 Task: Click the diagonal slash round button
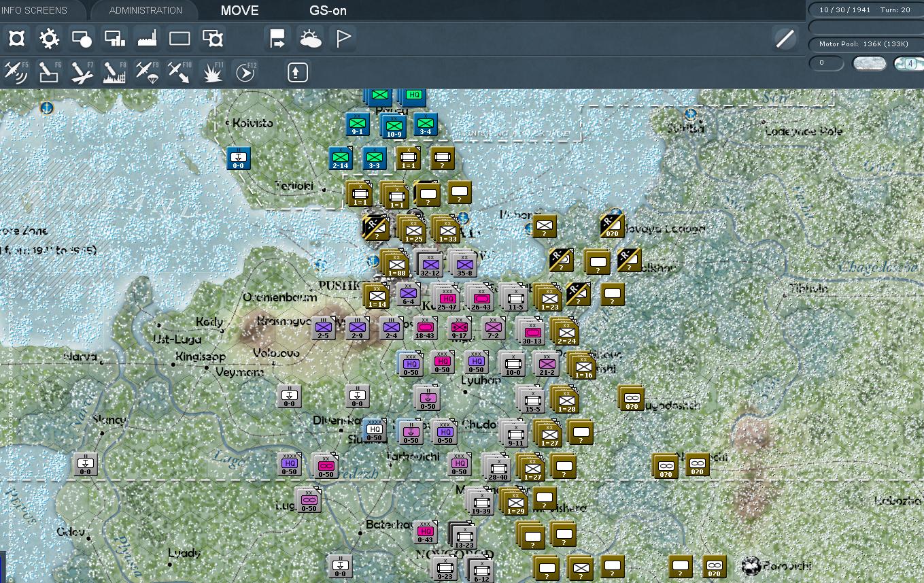(x=785, y=39)
